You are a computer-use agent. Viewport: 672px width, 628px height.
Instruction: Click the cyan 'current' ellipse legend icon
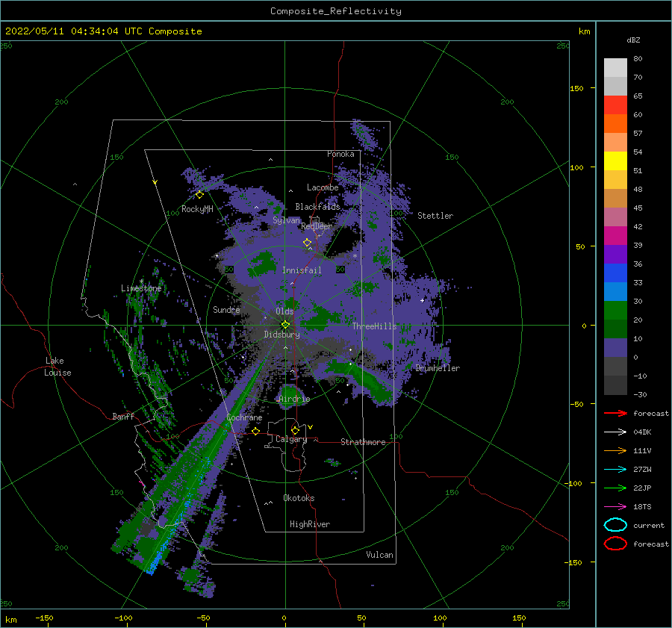click(615, 525)
